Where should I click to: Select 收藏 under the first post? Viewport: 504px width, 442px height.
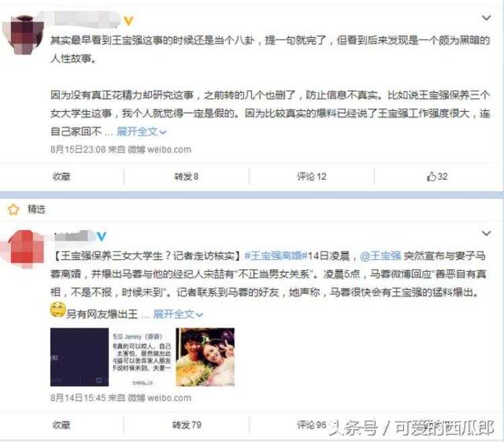pyautogui.click(x=61, y=177)
